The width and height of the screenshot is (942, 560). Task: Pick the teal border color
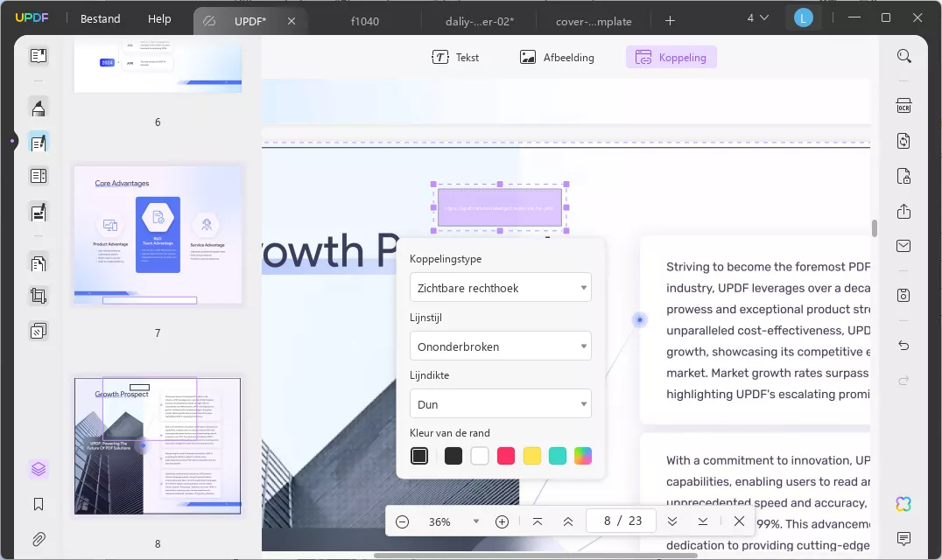[558, 456]
